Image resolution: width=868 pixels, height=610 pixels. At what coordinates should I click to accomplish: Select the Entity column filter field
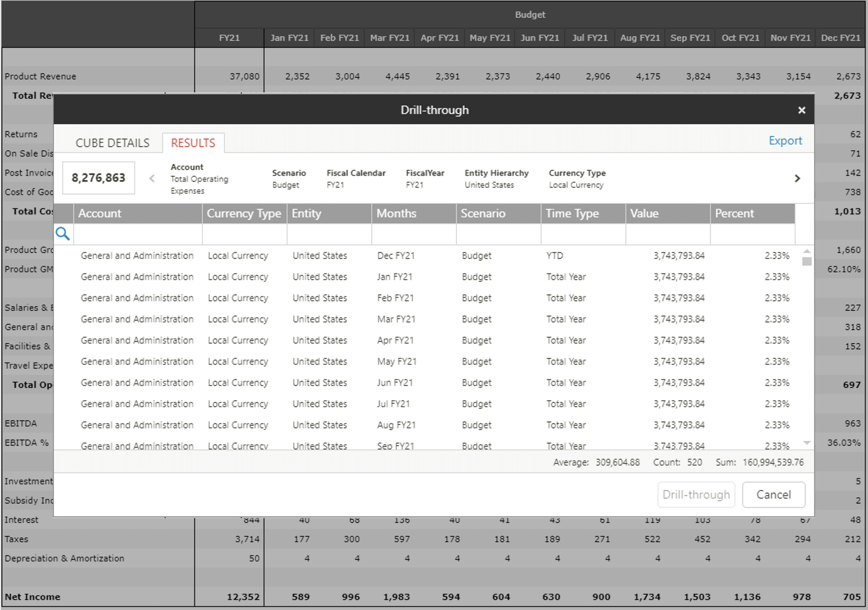pyautogui.click(x=329, y=234)
